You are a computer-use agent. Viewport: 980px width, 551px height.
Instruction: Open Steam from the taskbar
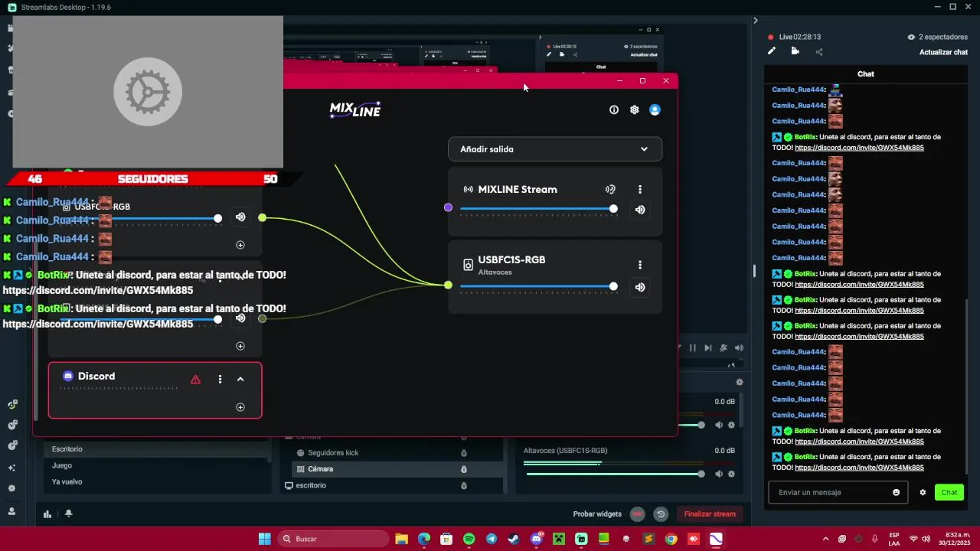point(514,539)
